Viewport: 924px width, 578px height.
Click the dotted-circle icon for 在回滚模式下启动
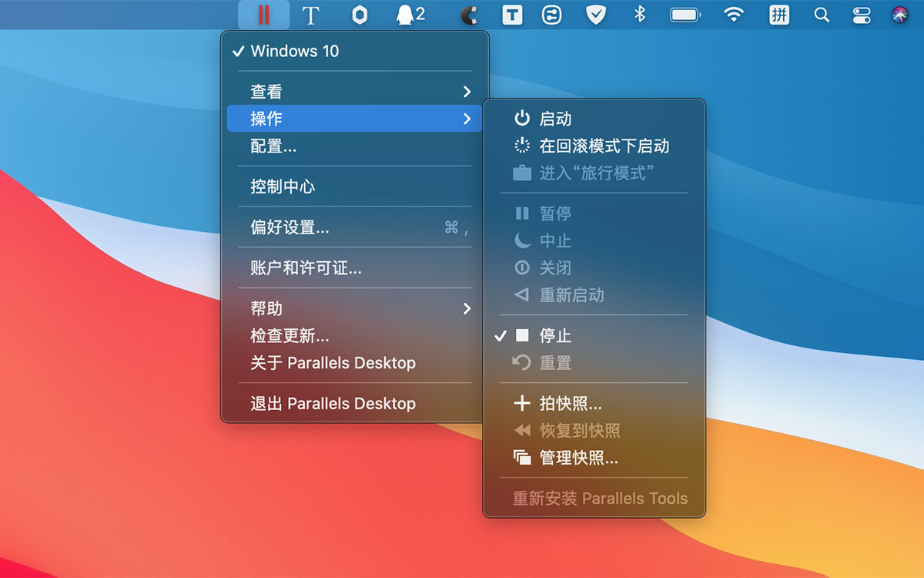pyautogui.click(x=522, y=146)
